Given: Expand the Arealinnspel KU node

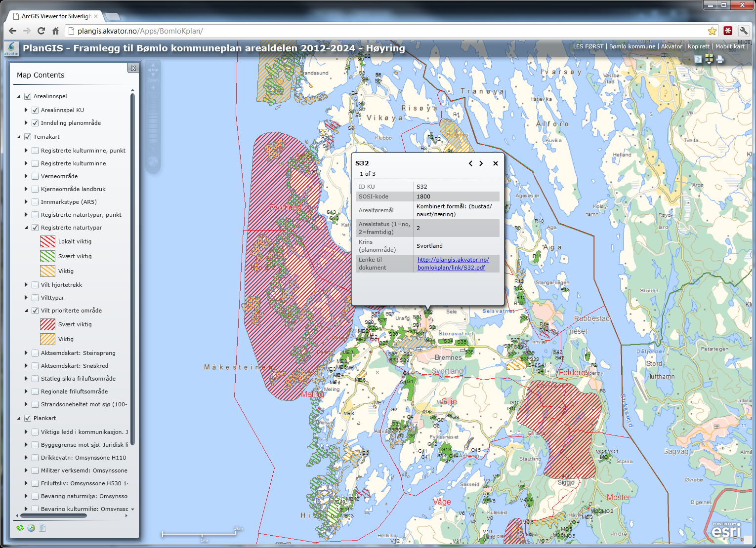Looking at the screenshot, I should click(x=26, y=110).
